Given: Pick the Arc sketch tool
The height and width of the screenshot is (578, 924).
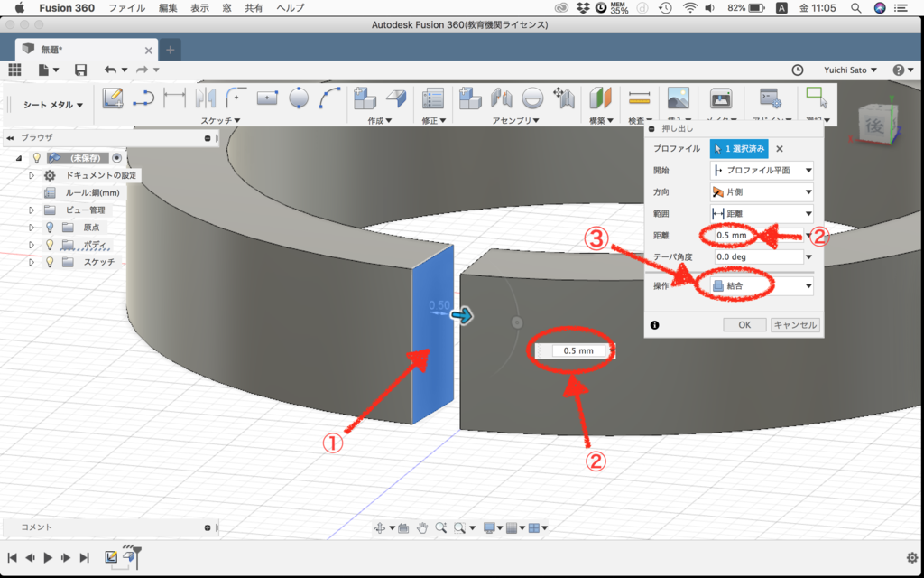Looking at the screenshot, I should click(x=329, y=98).
